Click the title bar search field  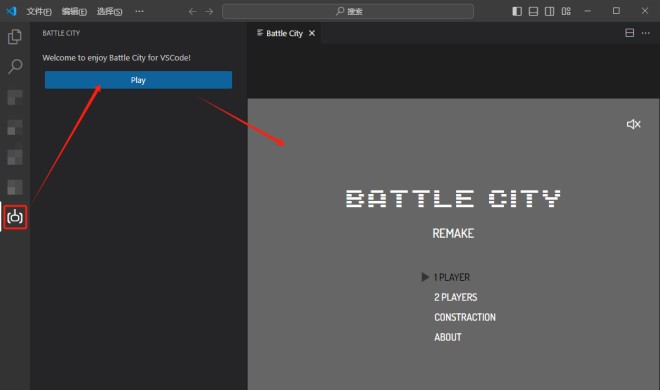point(348,11)
